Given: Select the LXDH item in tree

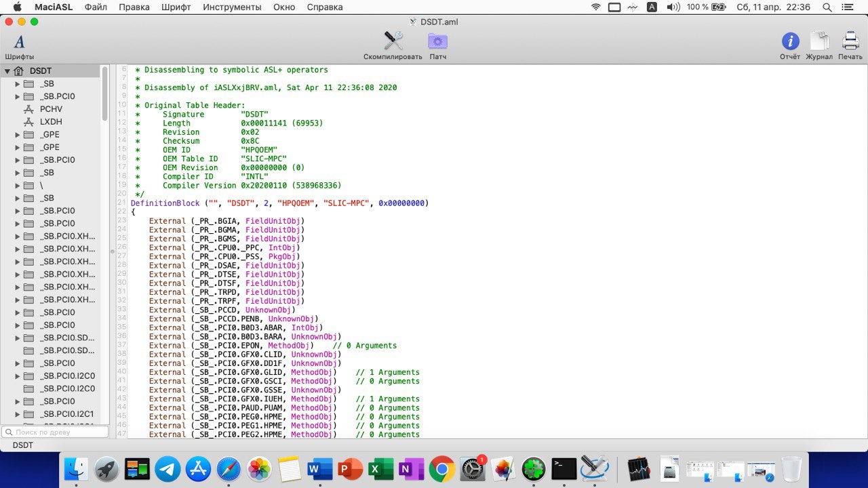Looking at the screenshot, I should pyautogui.click(x=51, y=122).
